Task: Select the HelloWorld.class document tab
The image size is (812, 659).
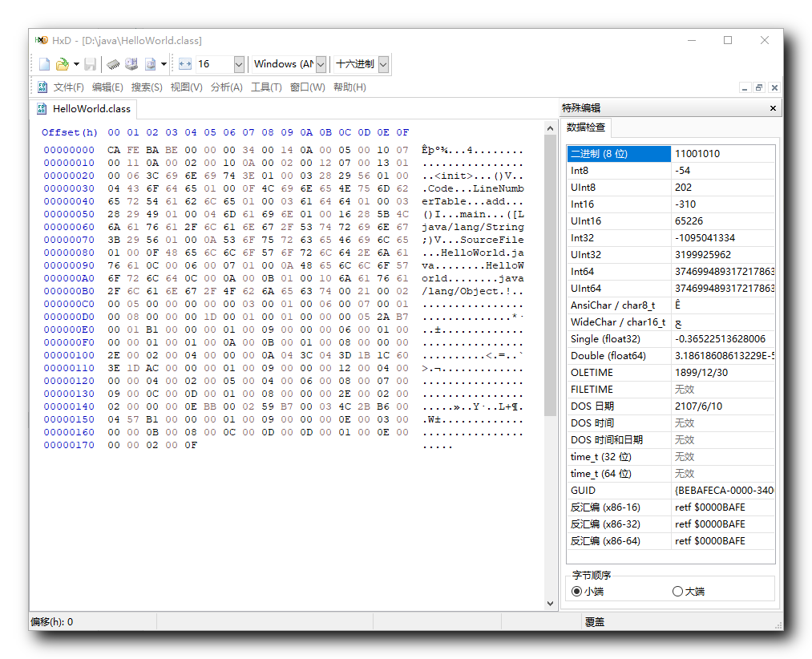Action: click(x=83, y=109)
